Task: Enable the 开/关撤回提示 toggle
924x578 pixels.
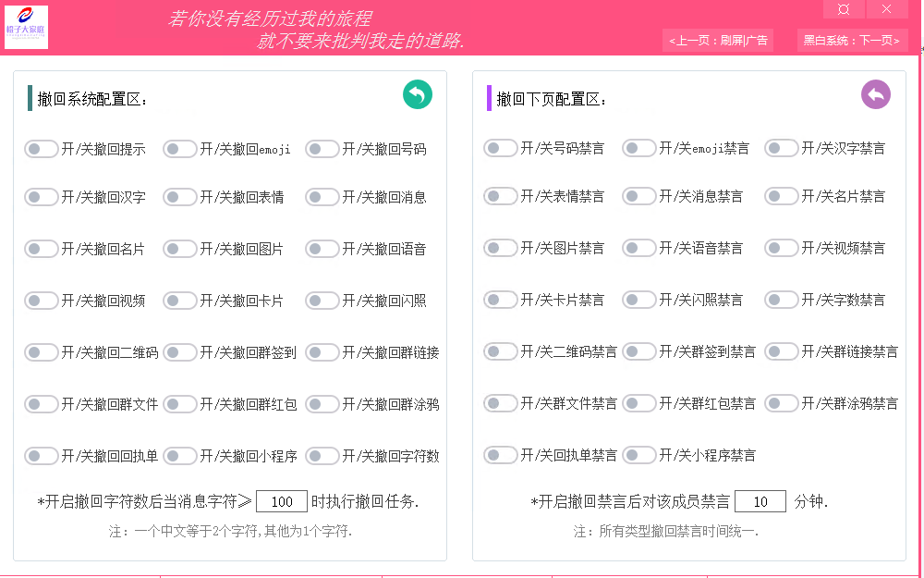Action: point(41,148)
